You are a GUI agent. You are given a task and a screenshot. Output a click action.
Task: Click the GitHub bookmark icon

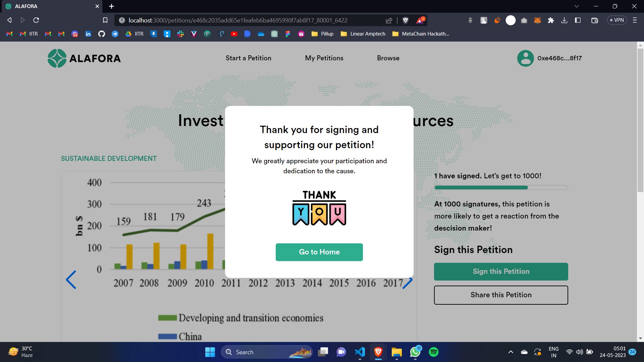pyautogui.click(x=102, y=34)
